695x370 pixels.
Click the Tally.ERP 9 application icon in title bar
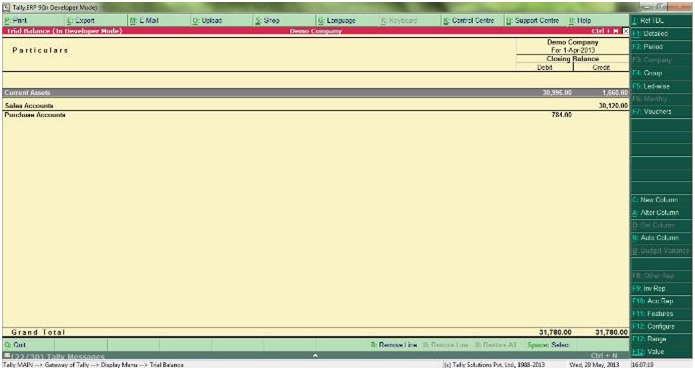6,8
